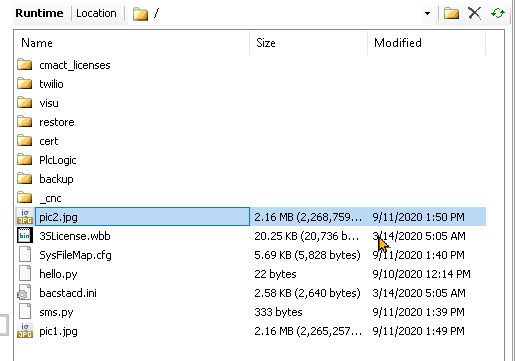The image size is (517, 361).
Task: Click the green refresh icon
Action: pos(498,13)
